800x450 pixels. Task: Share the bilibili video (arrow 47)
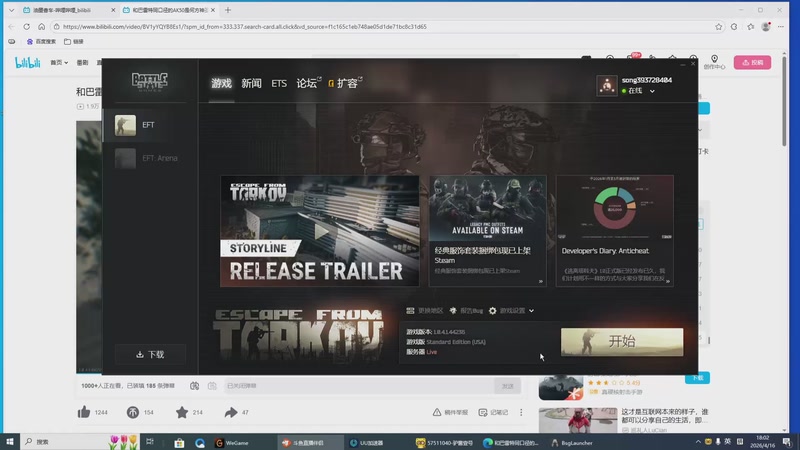pyautogui.click(x=231, y=412)
